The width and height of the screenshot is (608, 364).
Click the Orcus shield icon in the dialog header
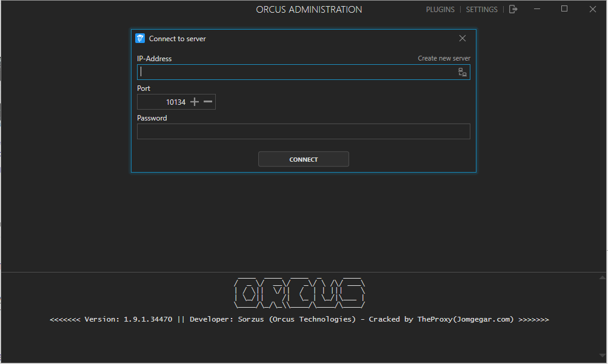tap(140, 38)
